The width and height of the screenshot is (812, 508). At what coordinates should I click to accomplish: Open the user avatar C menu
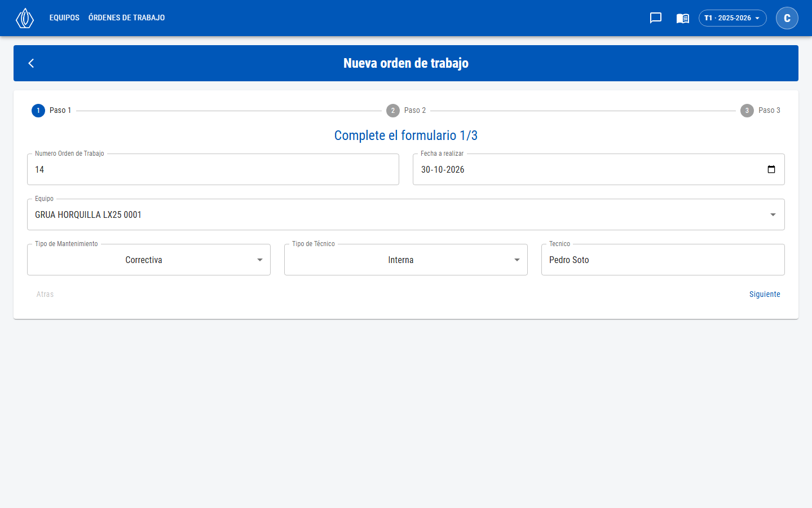787,18
